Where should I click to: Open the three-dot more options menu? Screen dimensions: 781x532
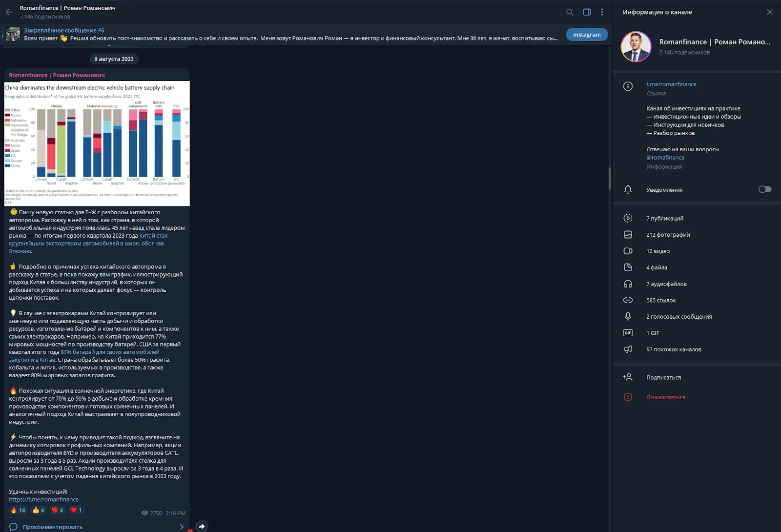602,12
